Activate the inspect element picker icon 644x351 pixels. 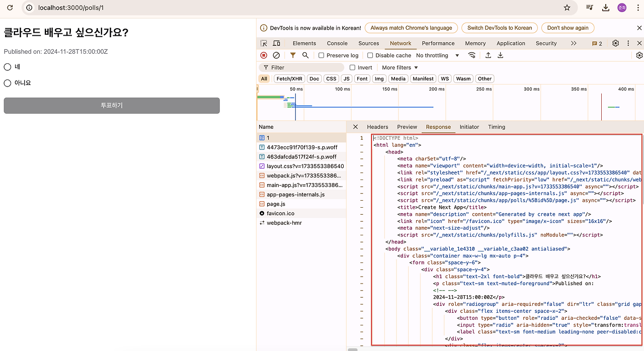264,43
